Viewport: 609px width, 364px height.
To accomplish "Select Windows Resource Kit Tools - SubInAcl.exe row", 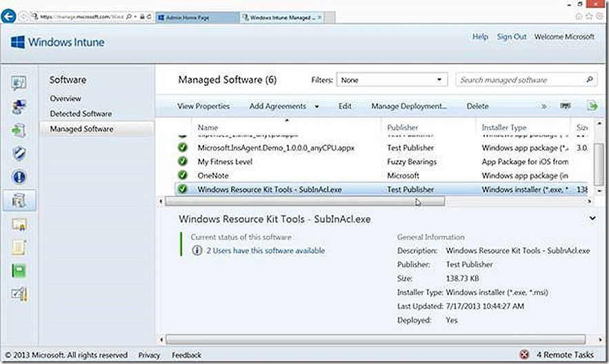I will pyautogui.click(x=381, y=190).
